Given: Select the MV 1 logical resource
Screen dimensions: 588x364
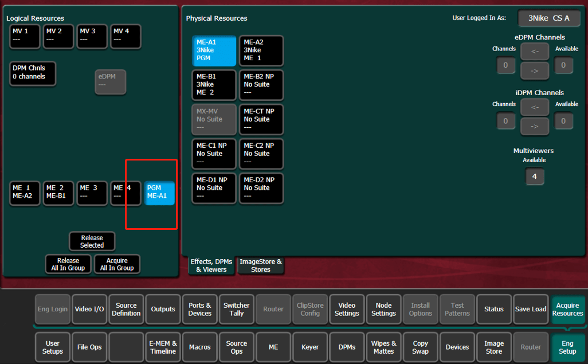Looking at the screenshot, I should click(25, 36).
